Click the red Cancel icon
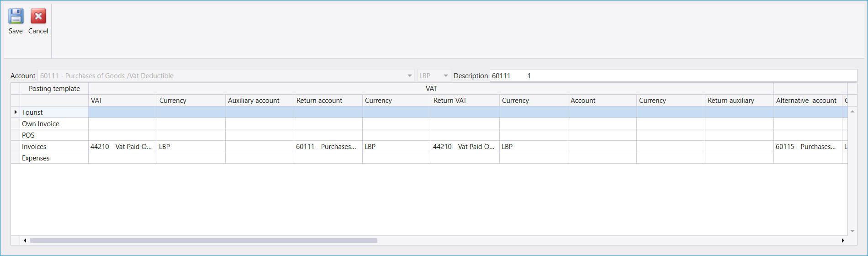The width and height of the screenshot is (868, 256). (x=38, y=16)
